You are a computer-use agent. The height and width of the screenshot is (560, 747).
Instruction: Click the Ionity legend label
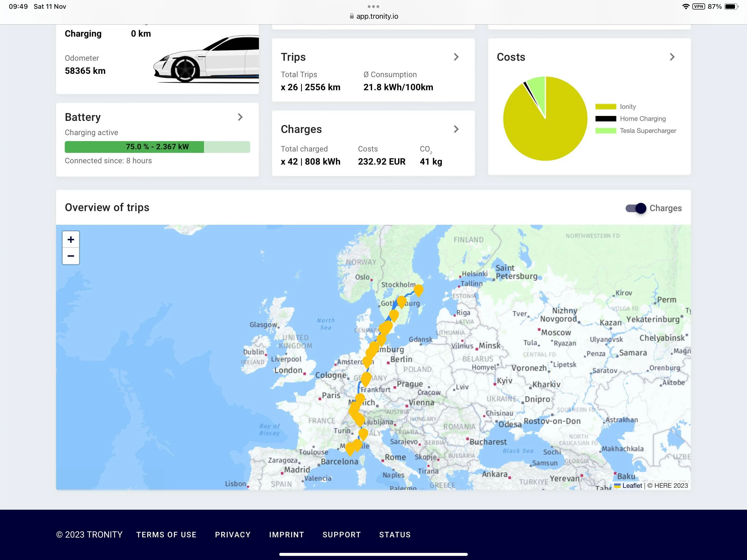628,107
